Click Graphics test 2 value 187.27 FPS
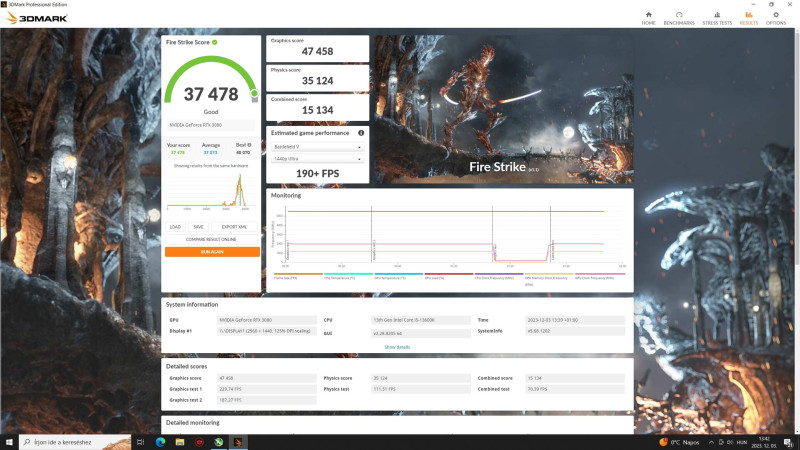Image resolution: width=800 pixels, height=450 pixels. pos(266,400)
